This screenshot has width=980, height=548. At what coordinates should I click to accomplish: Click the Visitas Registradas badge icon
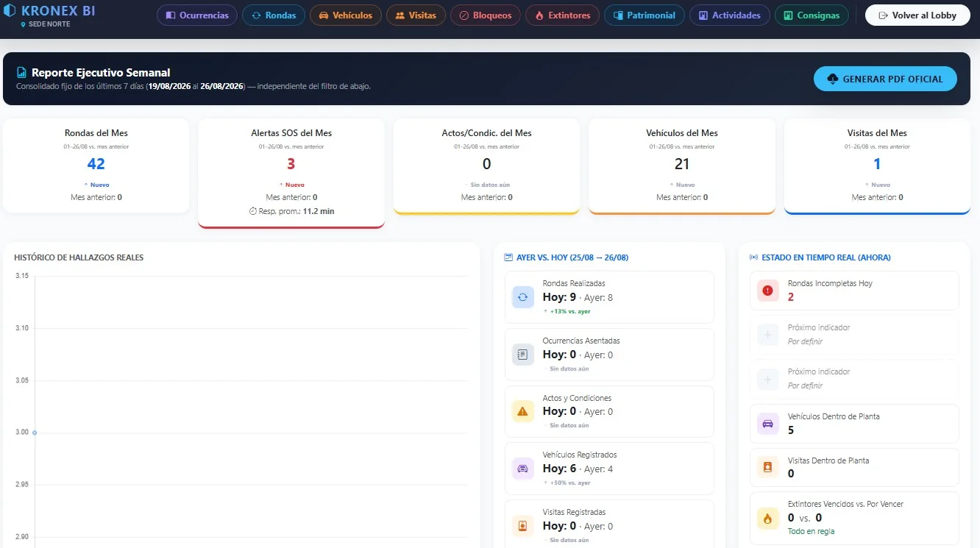(x=522, y=526)
